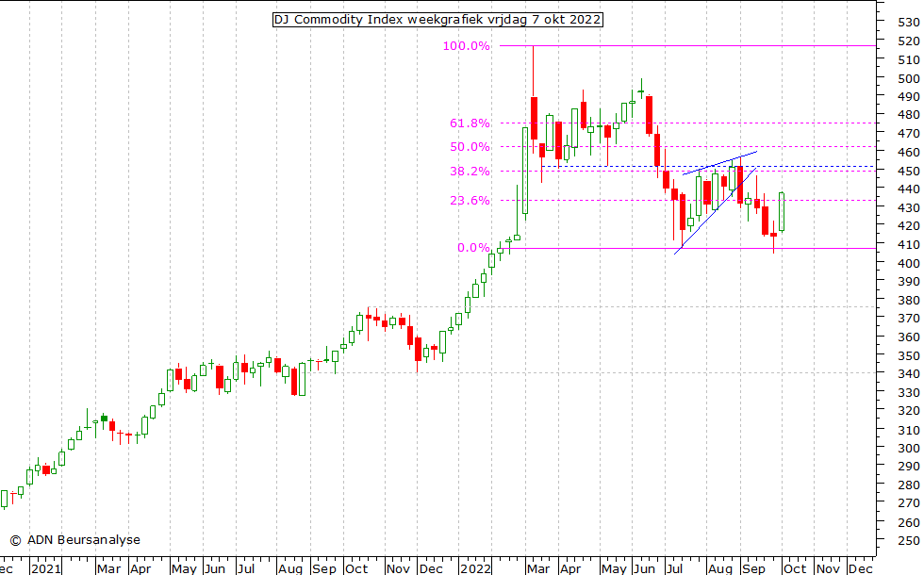
Task: Click the 280 price axis value
Action: tap(909, 485)
